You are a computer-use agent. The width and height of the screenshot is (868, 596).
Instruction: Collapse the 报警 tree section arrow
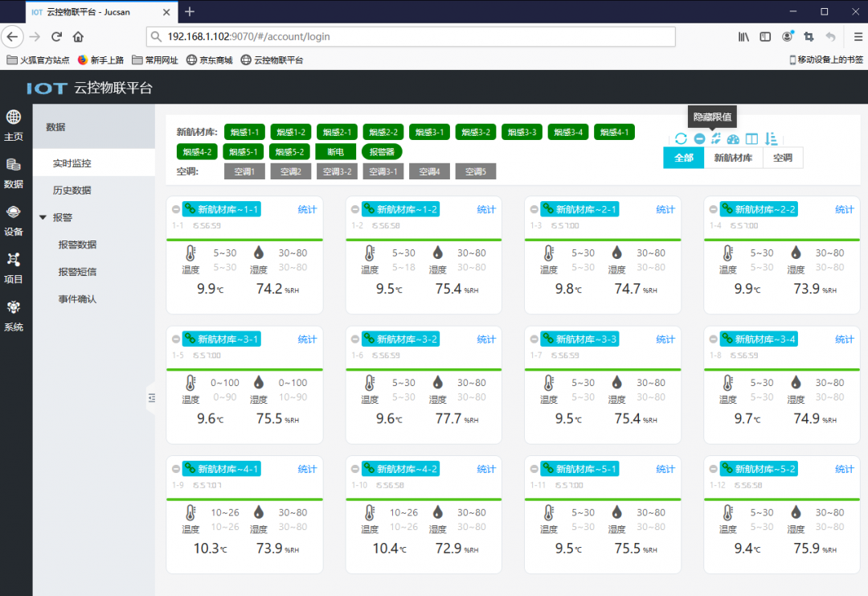43,217
